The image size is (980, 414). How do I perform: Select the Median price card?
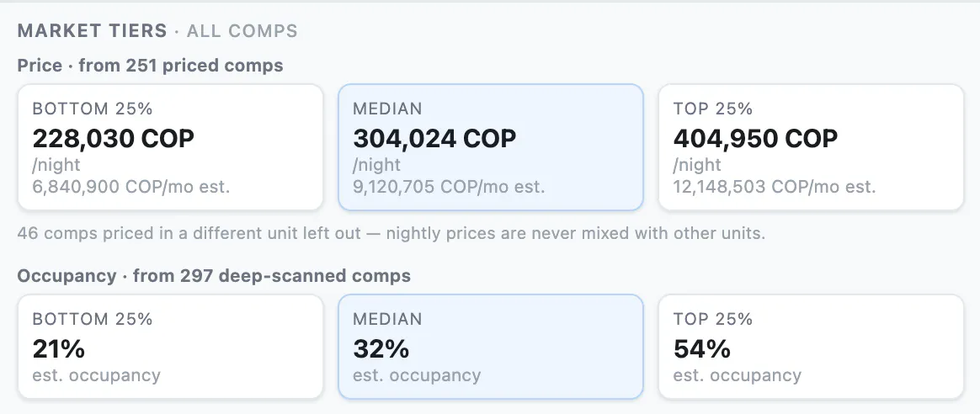491,147
